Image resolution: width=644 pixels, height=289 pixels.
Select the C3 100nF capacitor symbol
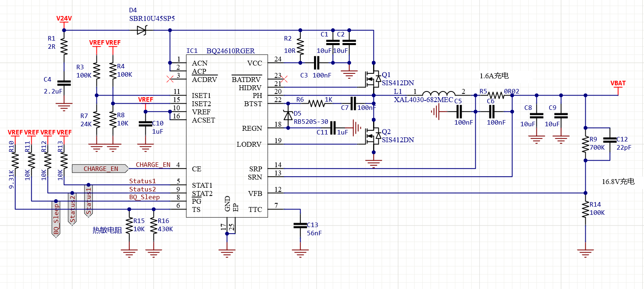(316, 63)
